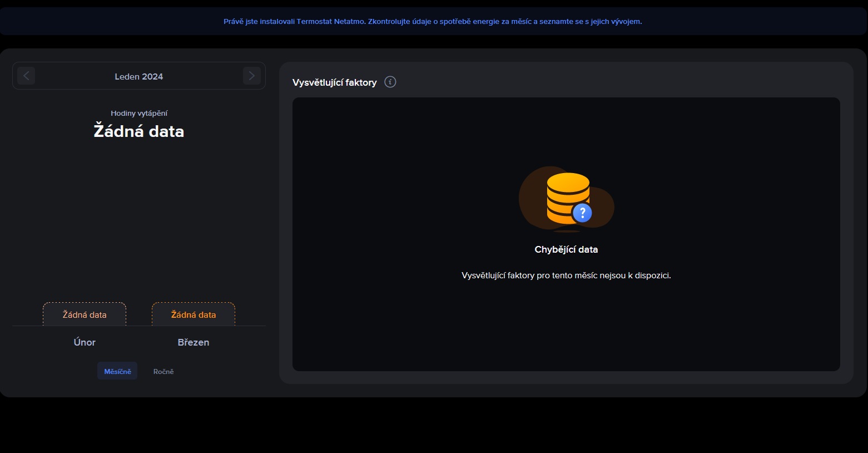Image resolution: width=868 pixels, height=453 pixels.
Task: Switch to Měsíčně view
Action: pos(117,371)
